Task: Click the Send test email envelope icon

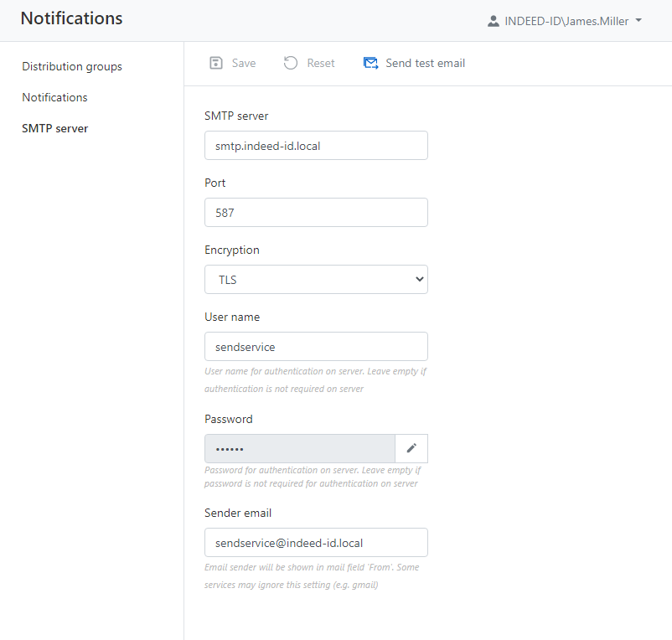Action: (x=370, y=63)
